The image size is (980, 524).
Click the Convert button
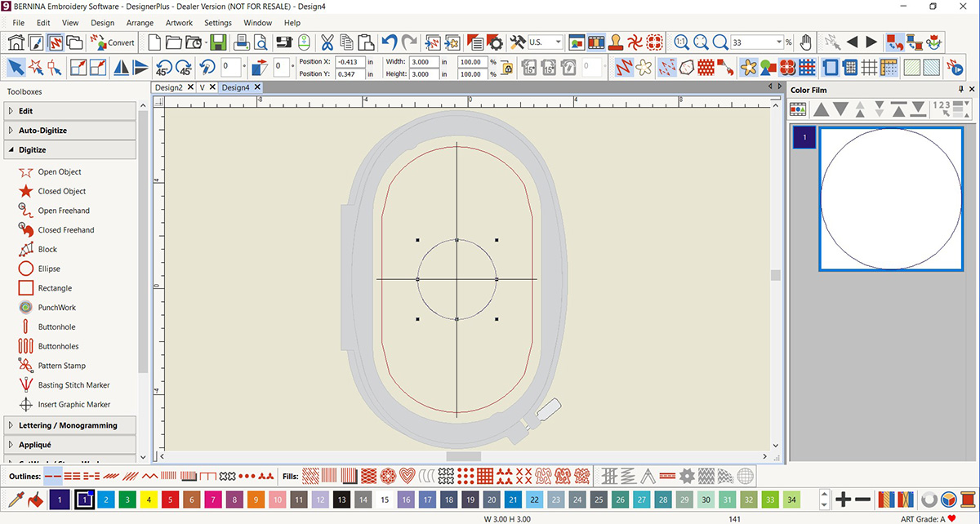(113, 42)
